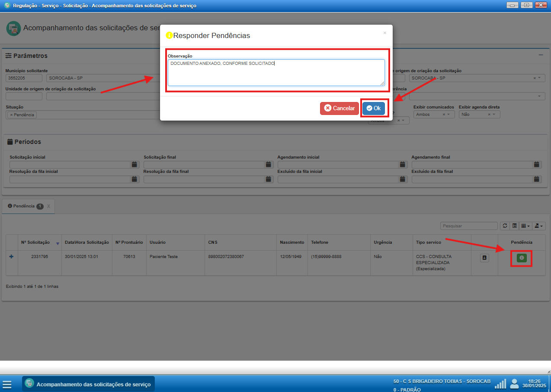Open calendar for Excluído da fila final
Viewport: 551px width, 392px height.
tap(537, 179)
